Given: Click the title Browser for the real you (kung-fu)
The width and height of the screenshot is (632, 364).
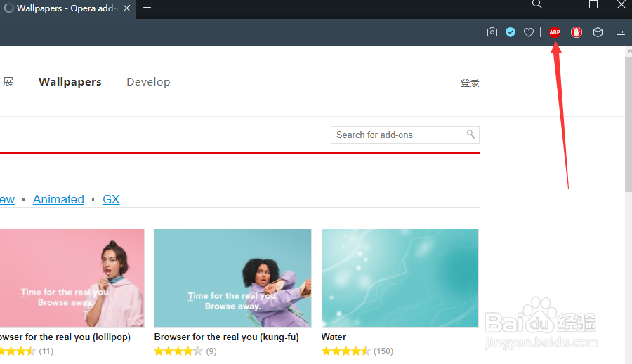Looking at the screenshot, I should pos(227,337).
